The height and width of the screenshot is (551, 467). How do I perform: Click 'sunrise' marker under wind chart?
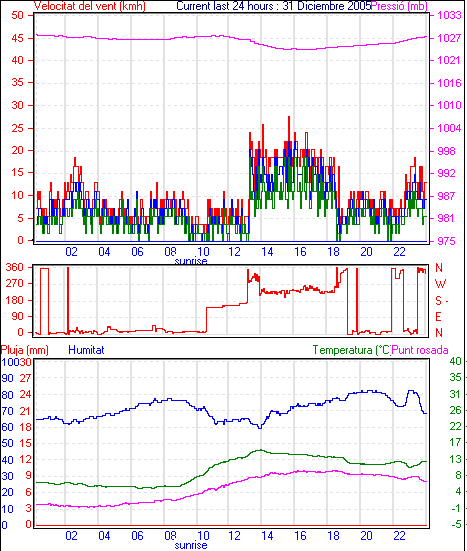[191, 261]
